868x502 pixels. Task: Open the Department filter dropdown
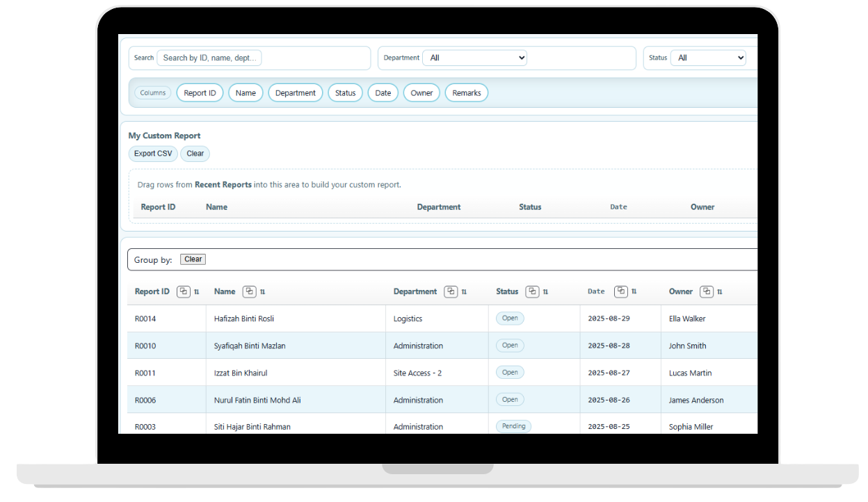(474, 58)
